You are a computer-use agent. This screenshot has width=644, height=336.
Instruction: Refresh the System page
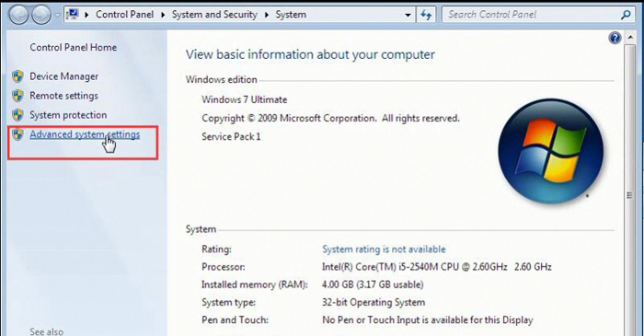point(426,16)
